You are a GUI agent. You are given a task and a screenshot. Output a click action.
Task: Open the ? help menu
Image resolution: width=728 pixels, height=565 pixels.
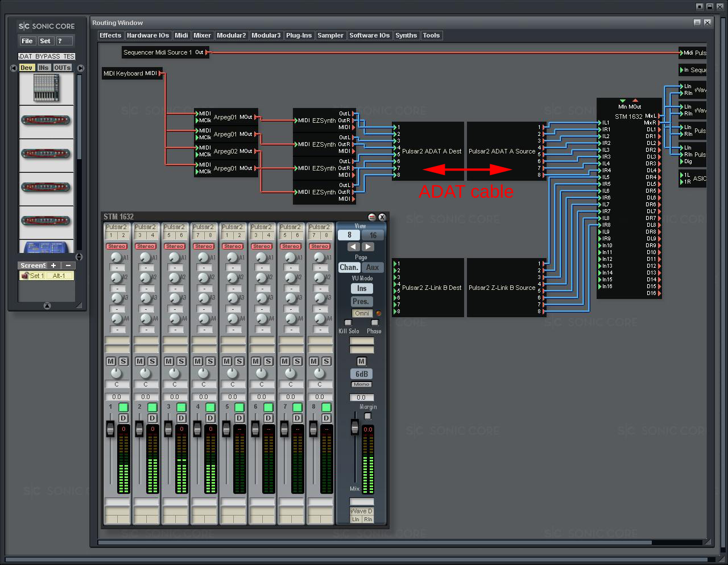point(64,41)
